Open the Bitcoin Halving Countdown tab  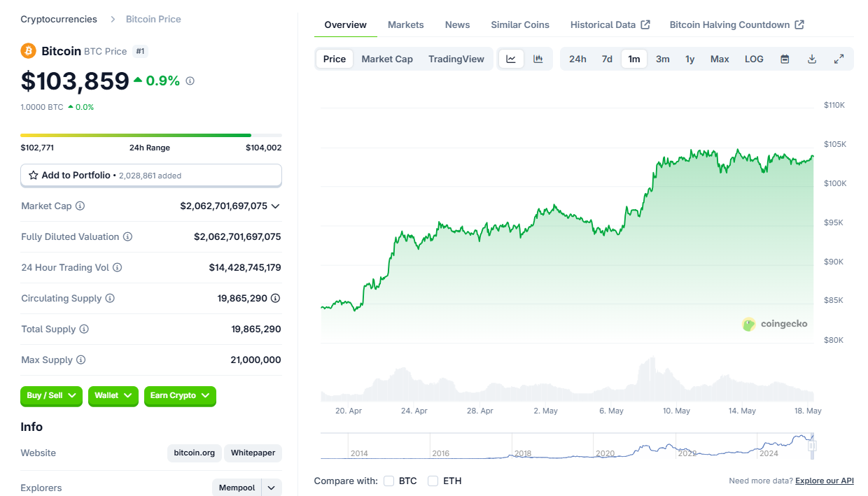pyautogui.click(x=729, y=25)
